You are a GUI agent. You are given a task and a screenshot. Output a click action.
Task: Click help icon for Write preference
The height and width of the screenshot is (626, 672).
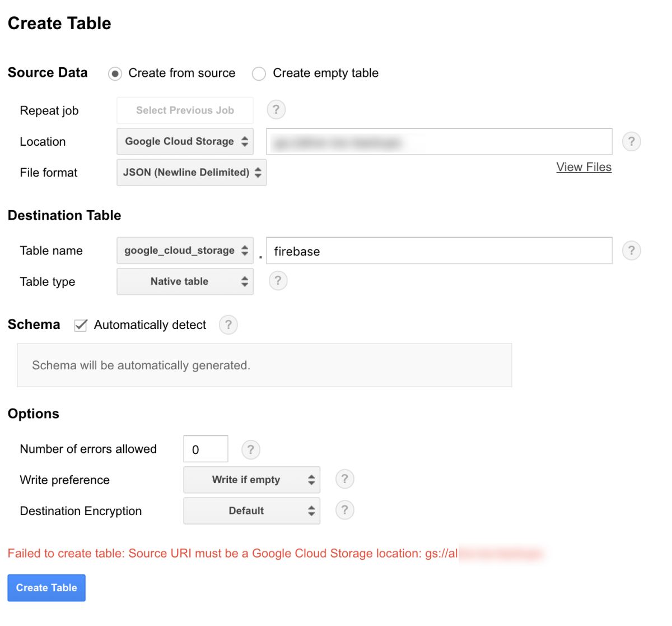point(344,479)
